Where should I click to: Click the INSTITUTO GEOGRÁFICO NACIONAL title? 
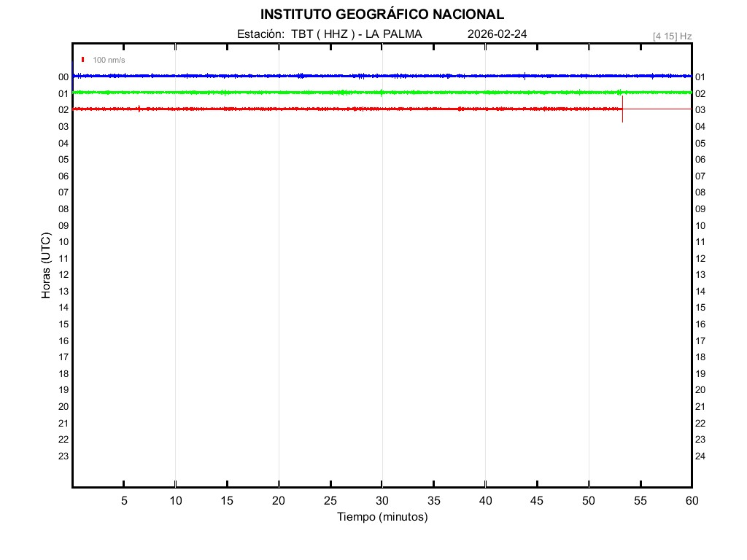tap(382, 15)
